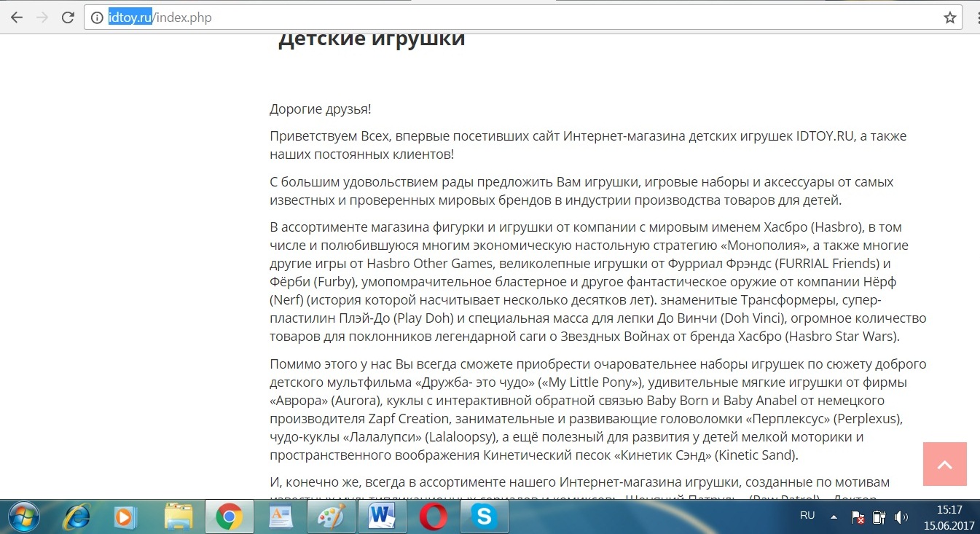Open Microsoft Word from taskbar
980x534 pixels.
(x=383, y=517)
